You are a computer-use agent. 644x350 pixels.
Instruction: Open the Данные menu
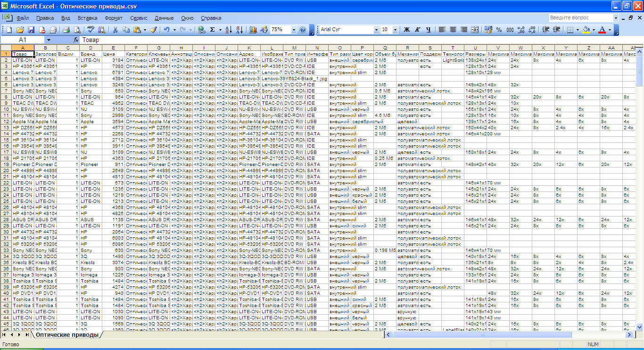click(164, 18)
